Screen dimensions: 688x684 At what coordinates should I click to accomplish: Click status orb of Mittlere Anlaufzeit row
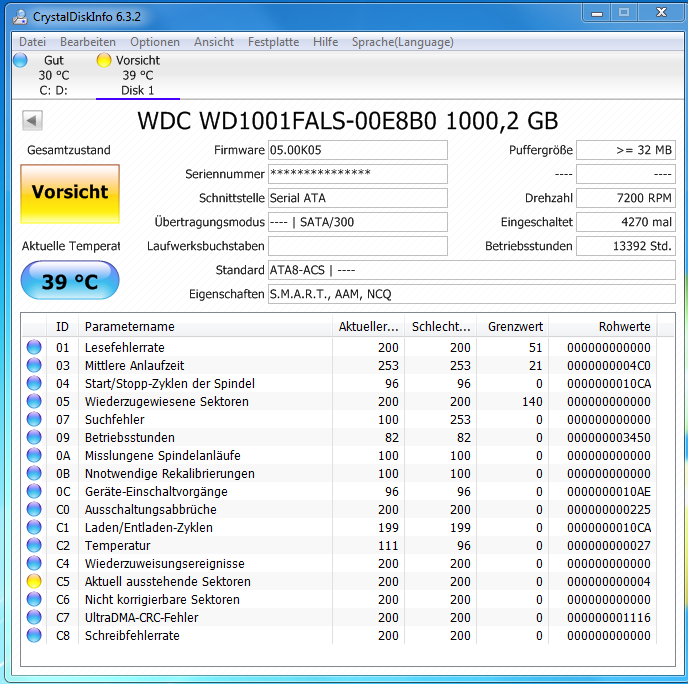tap(34, 365)
